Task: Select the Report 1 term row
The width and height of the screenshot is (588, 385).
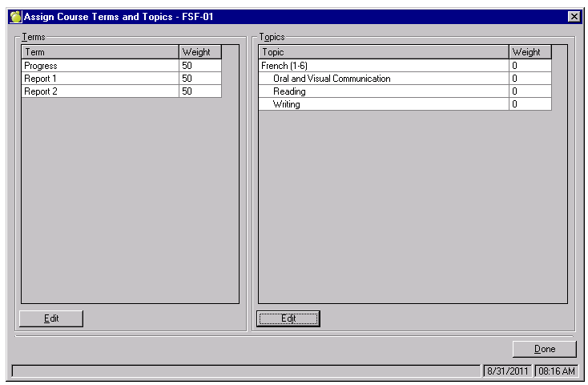Action: tap(100, 79)
